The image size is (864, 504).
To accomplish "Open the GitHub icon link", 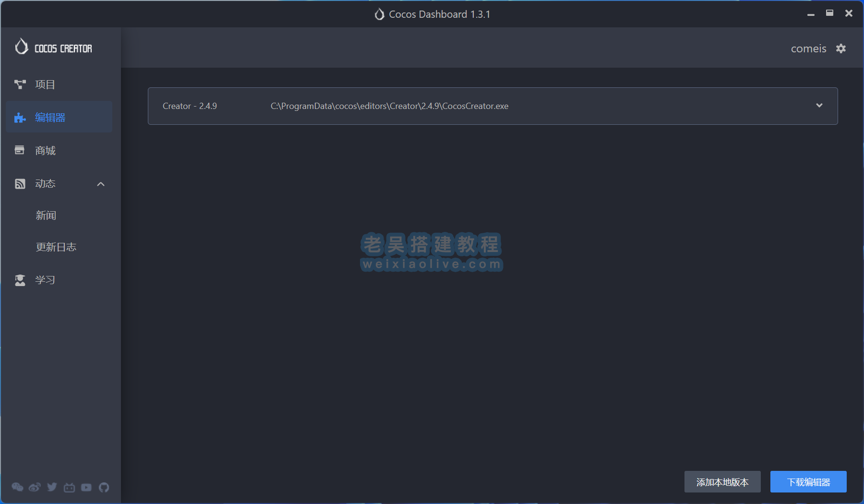I will click(x=104, y=487).
